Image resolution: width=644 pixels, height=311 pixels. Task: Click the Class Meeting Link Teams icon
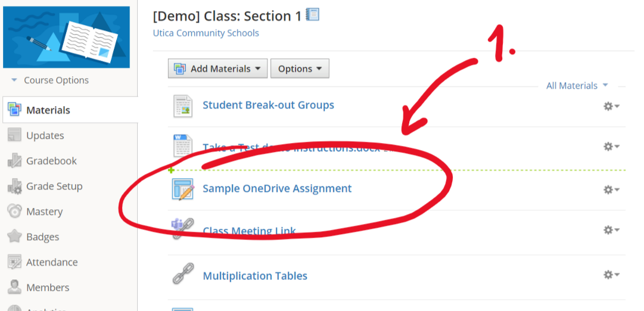coord(182,229)
